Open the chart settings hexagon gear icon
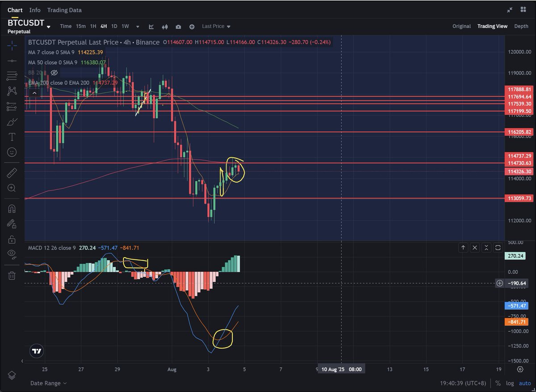Viewport: 536px width, 392px height. [x=520, y=369]
